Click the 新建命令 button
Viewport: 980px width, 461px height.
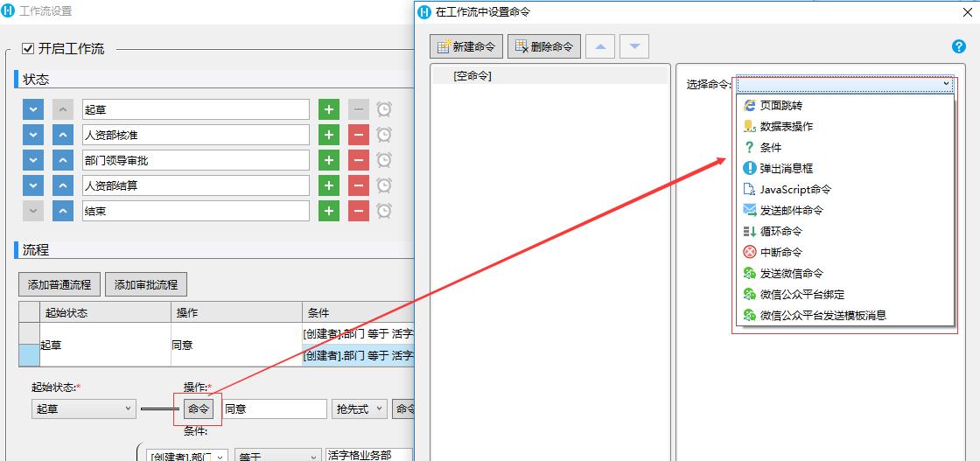coord(466,46)
